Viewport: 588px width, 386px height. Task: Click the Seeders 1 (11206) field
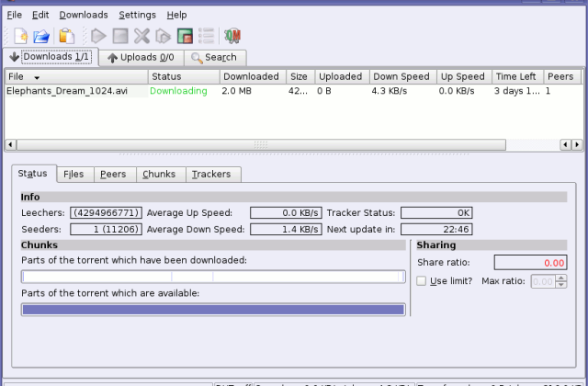coord(107,229)
